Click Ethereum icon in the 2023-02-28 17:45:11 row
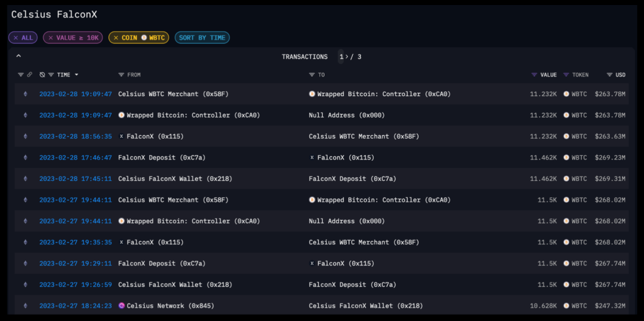Image resolution: width=644 pixels, height=321 pixels. 25,179
